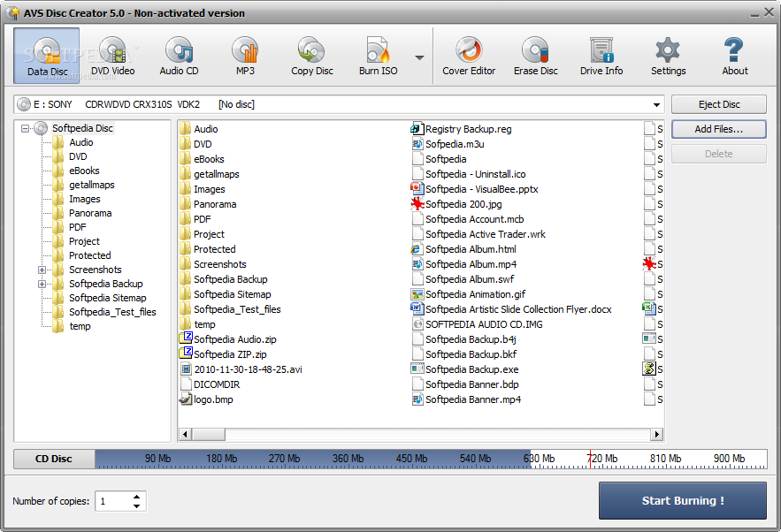Switch to Audio CD mode
The height and width of the screenshot is (532, 781).
[x=179, y=56]
